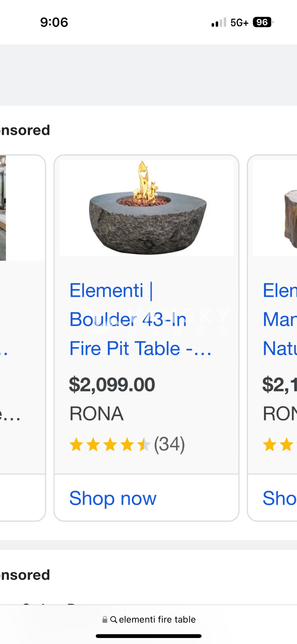Open the (34) reviews count
This screenshot has height=644, width=297.
coord(169,444)
